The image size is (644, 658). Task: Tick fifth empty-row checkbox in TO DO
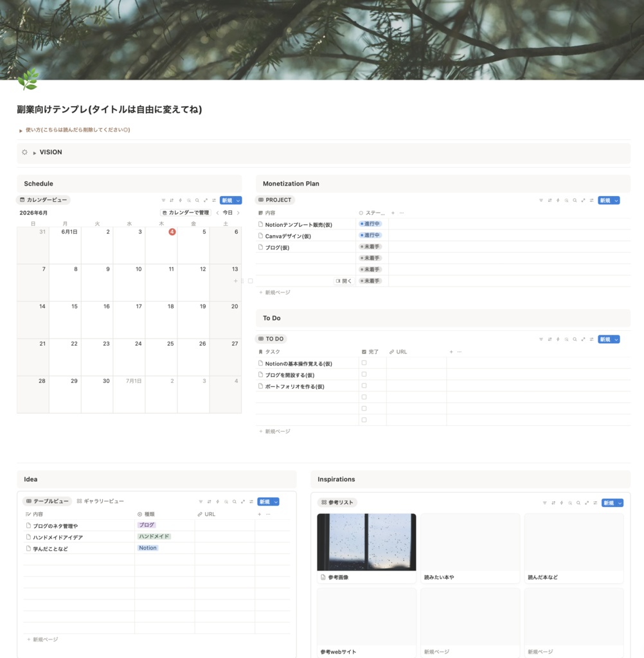(364, 408)
